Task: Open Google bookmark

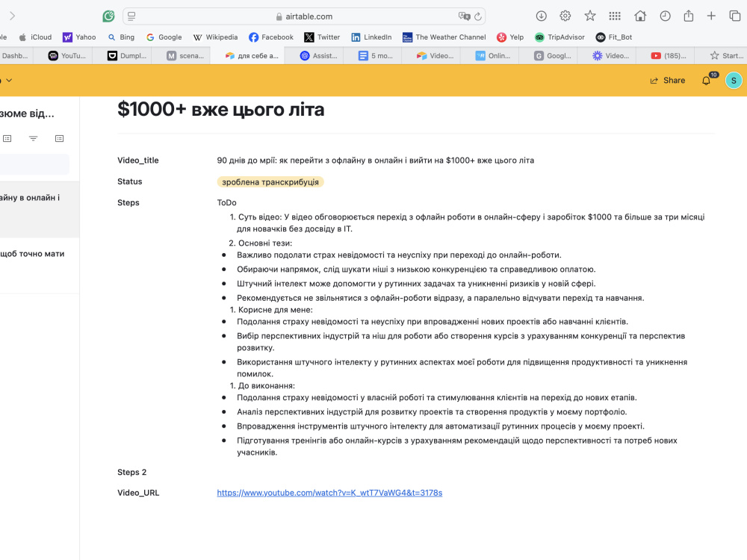Action: 164,37
